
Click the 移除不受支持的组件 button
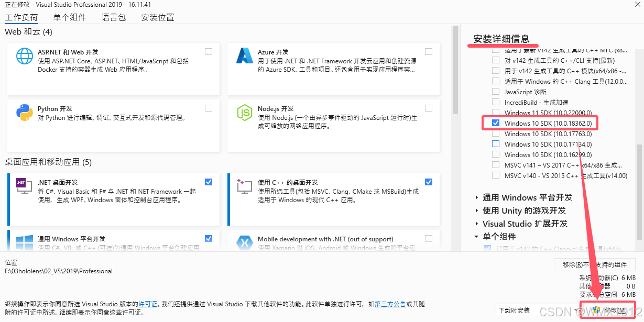595,264
